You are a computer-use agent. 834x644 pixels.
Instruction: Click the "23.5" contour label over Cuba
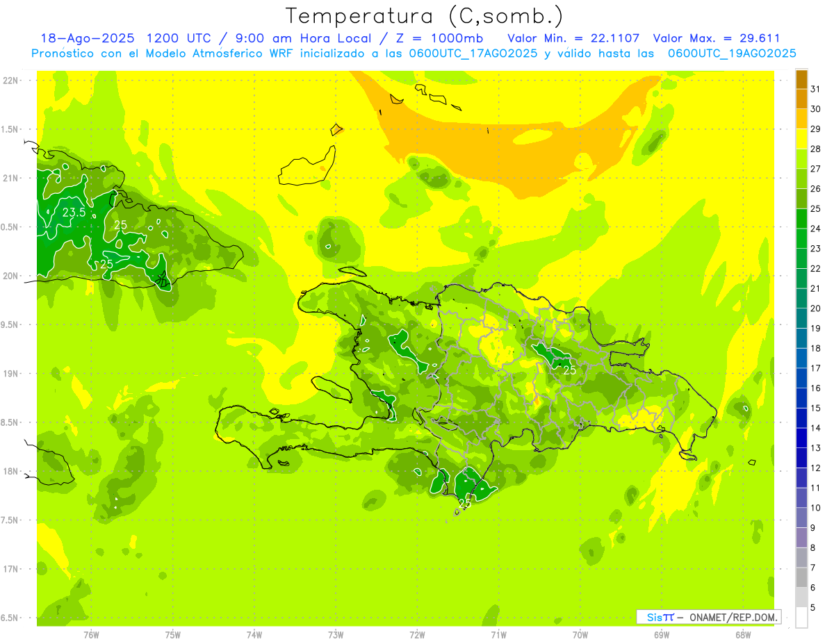pyautogui.click(x=74, y=213)
